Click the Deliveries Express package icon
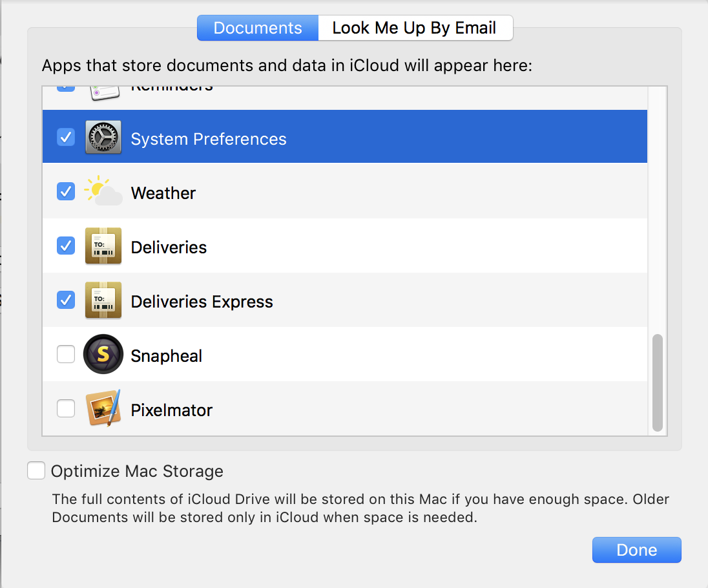708x588 pixels. click(103, 300)
